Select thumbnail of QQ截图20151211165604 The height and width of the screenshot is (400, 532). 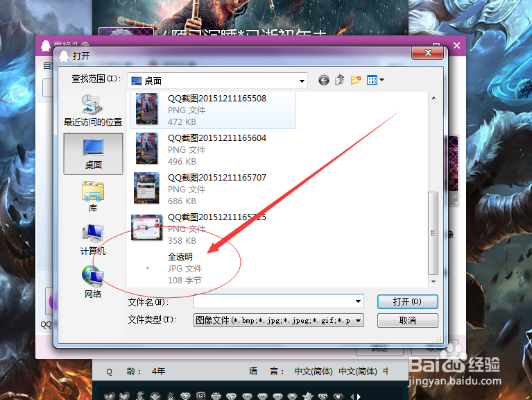pyautogui.click(x=147, y=149)
